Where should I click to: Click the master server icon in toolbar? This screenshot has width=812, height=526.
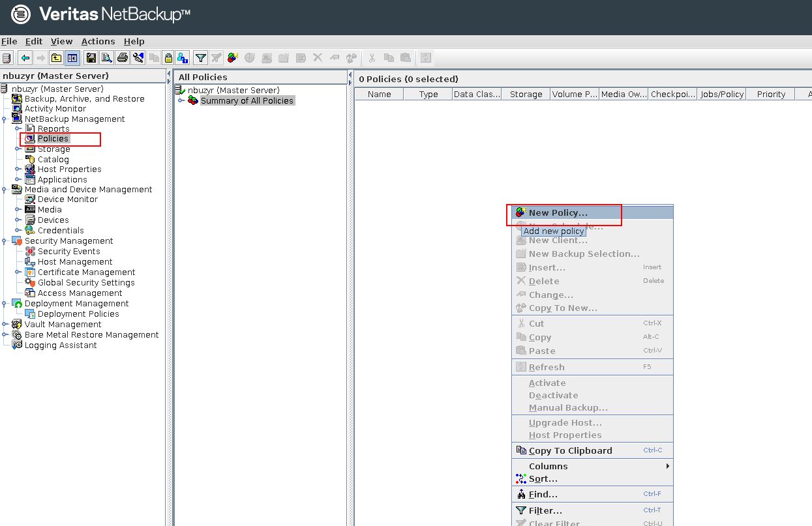[x=7, y=58]
